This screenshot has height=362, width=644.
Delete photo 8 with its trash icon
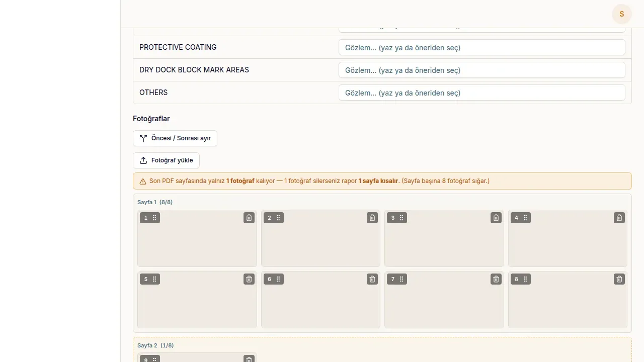pyautogui.click(x=619, y=279)
